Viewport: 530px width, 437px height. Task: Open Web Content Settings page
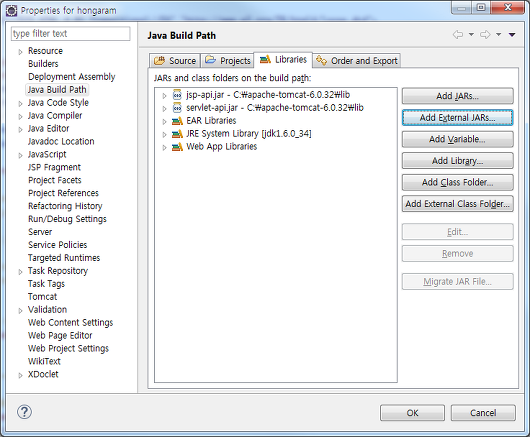click(71, 323)
